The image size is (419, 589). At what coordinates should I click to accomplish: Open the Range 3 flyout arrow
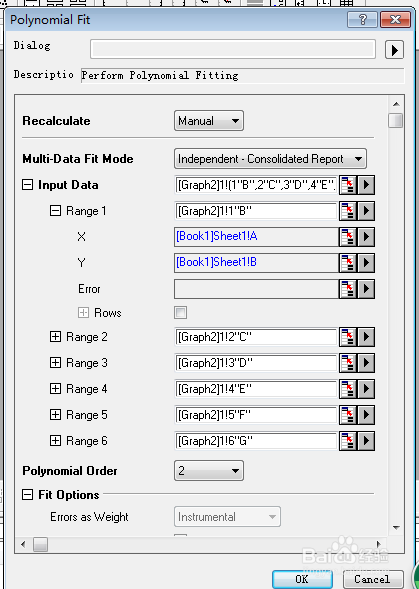(x=366, y=363)
